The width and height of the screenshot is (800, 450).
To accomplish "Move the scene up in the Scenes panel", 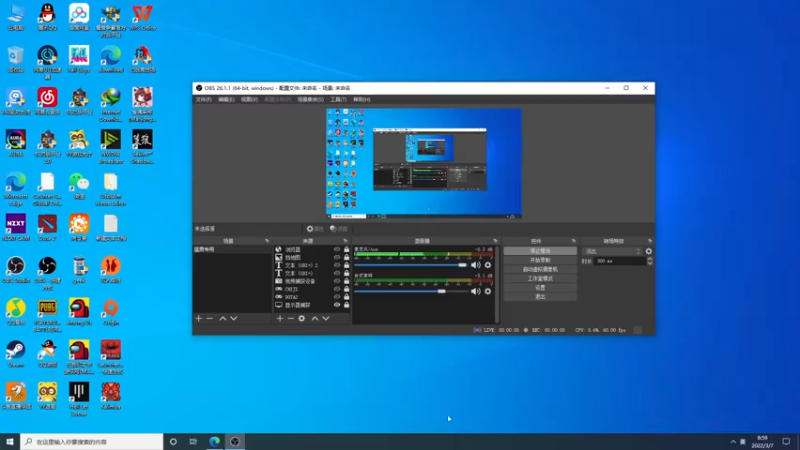I will 223,318.
